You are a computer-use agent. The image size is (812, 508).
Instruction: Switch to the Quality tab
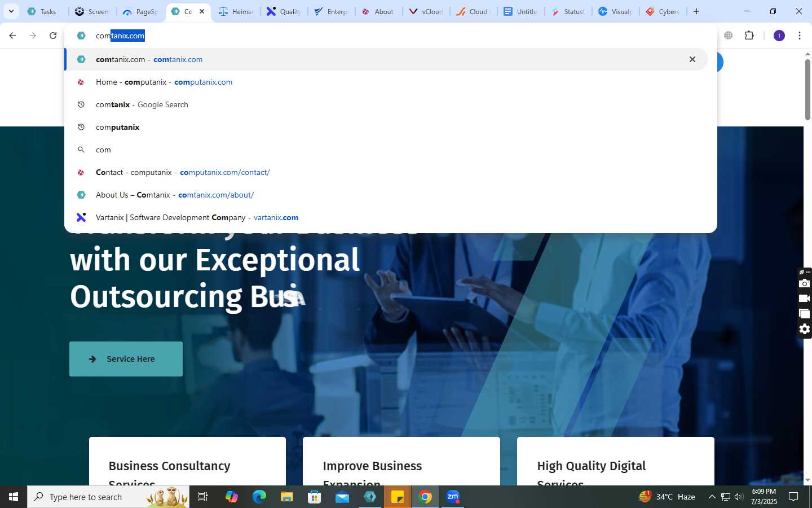(x=284, y=11)
